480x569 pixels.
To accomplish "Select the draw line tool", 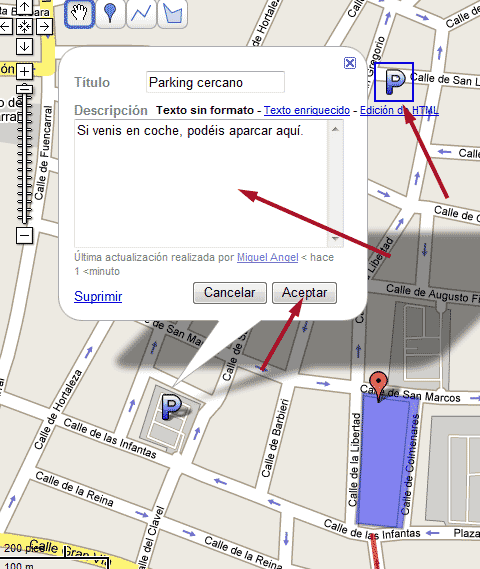I will coord(141,14).
